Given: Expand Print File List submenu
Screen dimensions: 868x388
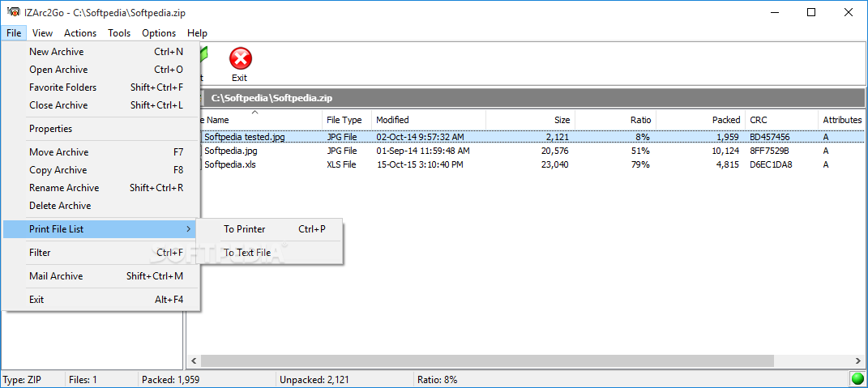Looking at the screenshot, I should 100,228.
